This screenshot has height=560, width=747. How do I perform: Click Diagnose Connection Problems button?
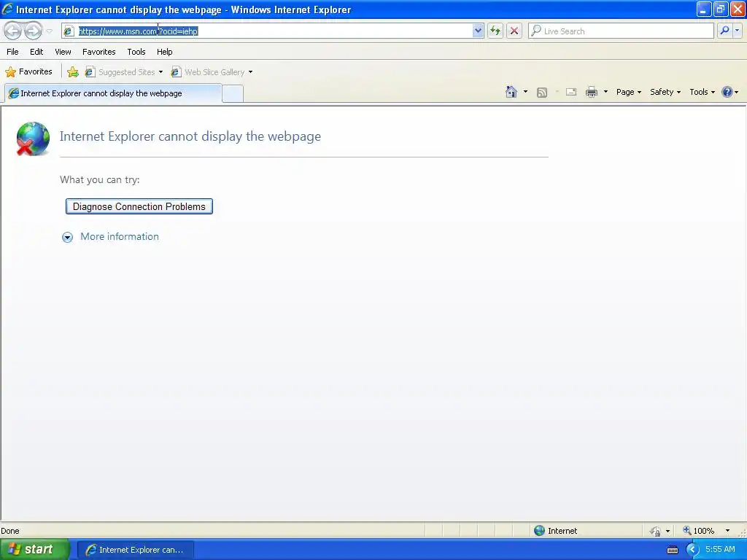tap(139, 206)
